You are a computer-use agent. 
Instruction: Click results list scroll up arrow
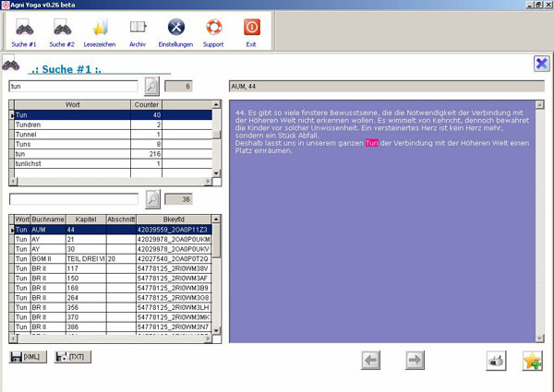216,220
